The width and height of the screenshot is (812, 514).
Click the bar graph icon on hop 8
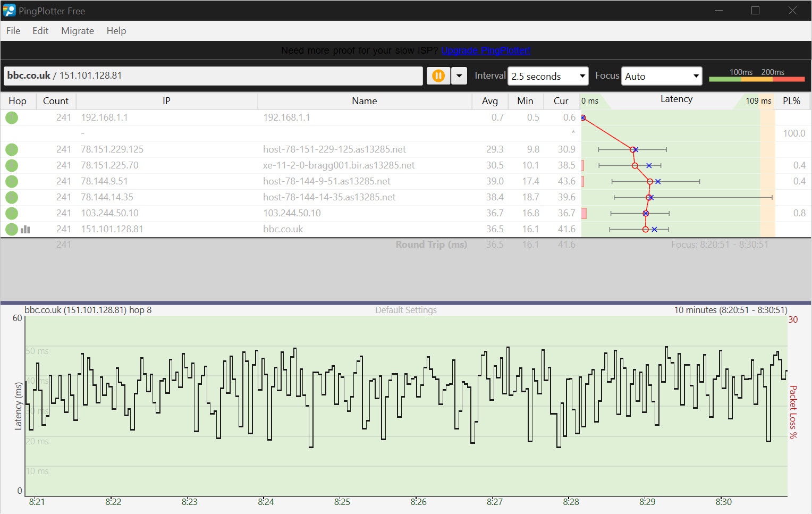point(25,229)
